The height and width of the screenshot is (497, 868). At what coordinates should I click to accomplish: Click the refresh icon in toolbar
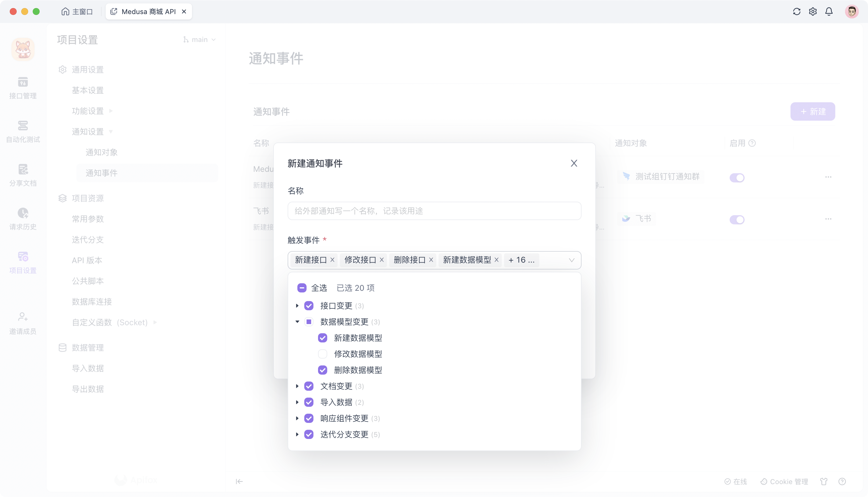(797, 11)
